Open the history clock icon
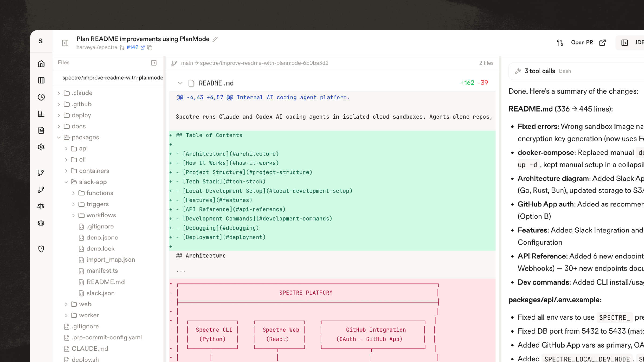Image resolution: width=644 pixels, height=362 pixels. (41, 97)
